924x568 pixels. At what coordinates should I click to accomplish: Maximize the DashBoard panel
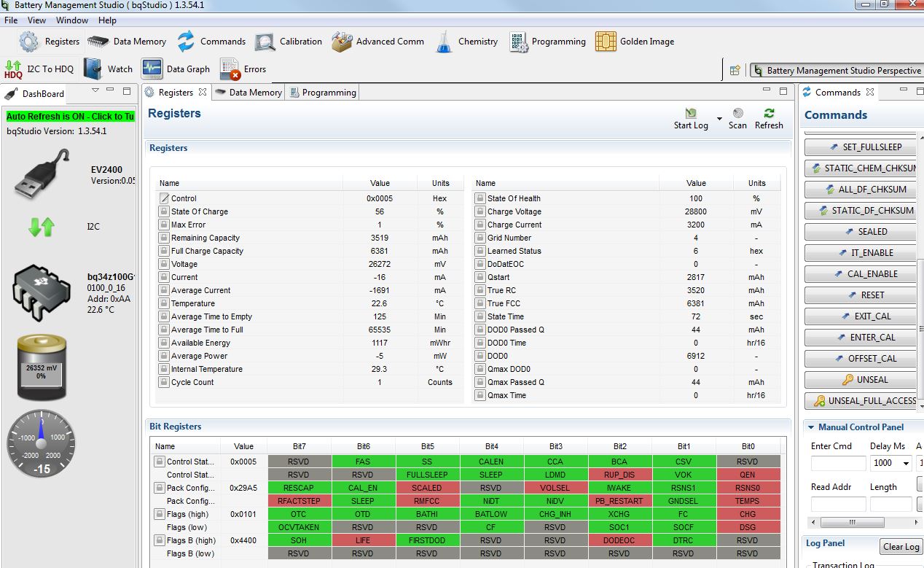(127, 91)
